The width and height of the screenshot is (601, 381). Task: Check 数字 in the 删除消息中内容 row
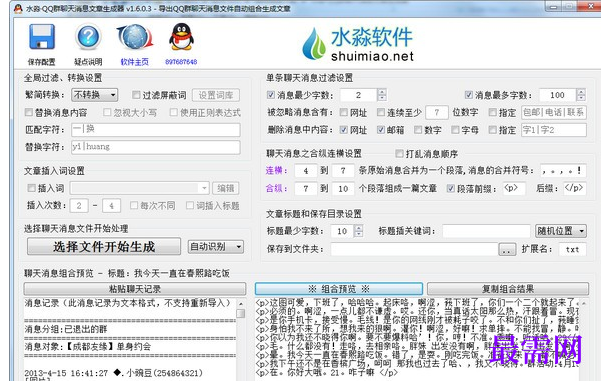(418, 130)
